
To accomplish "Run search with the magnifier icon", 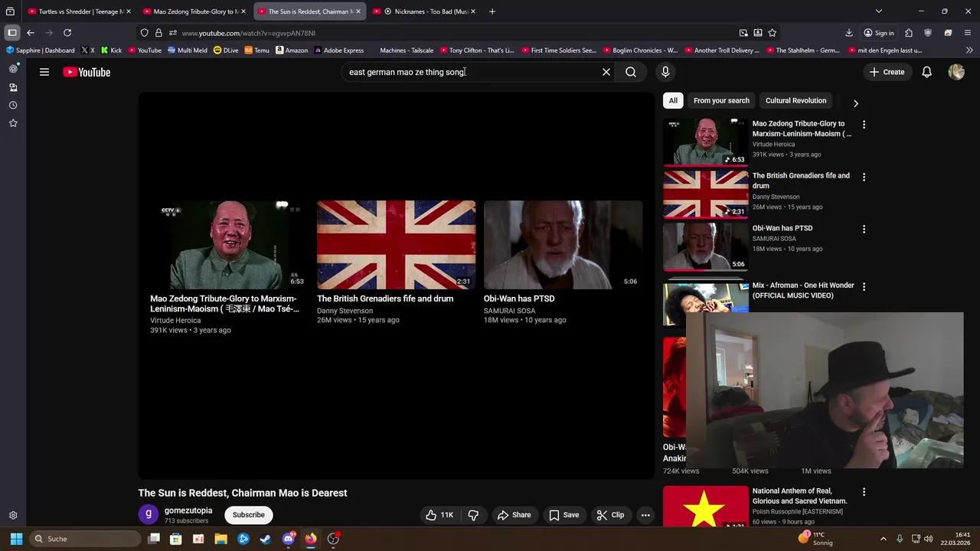I will click(631, 72).
